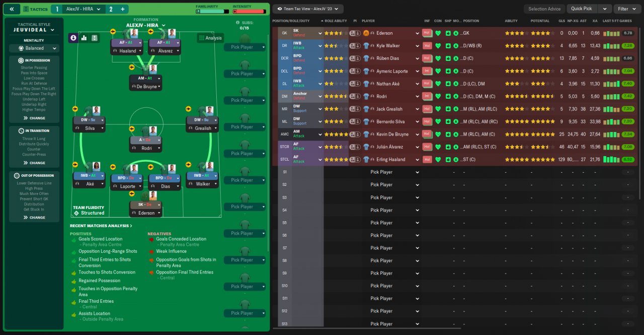Image resolution: width=644 pixels, height=335 pixels.
Task: Select the player view icon above pitch
Action: [x=73, y=38]
